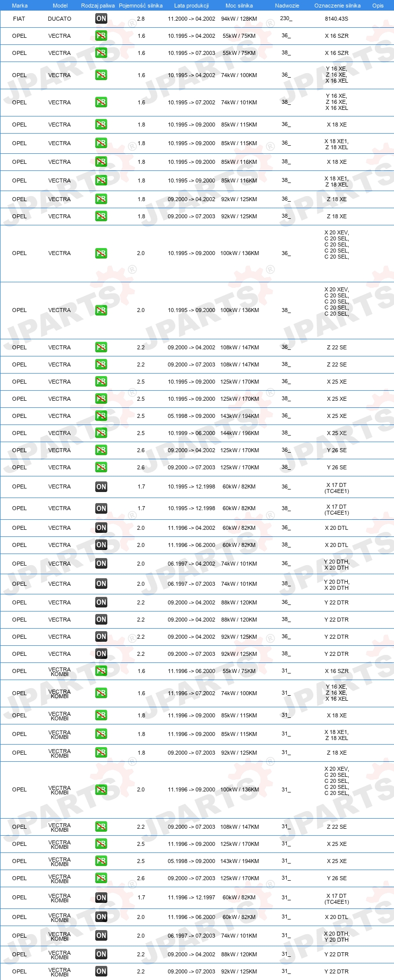The width and height of the screenshot is (394, 980).
Task: Click PB icon in Vectra Kombi 100kW / 136KM row
Action: (101, 790)
